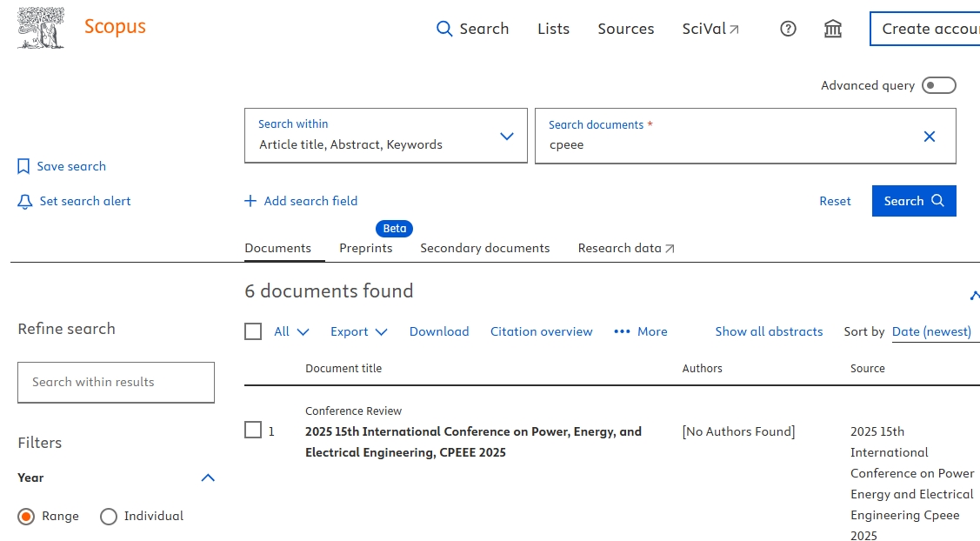Click the blue Search button
Screen dimensions: 980x541
point(914,201)
